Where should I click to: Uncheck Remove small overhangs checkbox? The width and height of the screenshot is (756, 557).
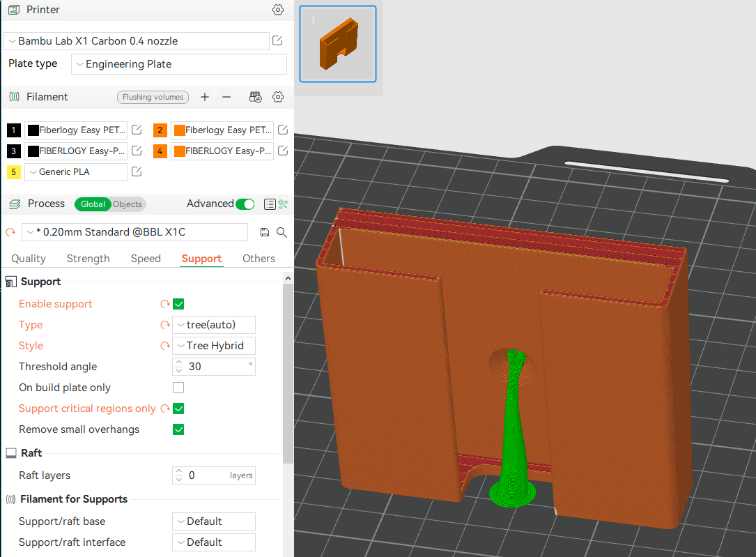coord(178,429)
